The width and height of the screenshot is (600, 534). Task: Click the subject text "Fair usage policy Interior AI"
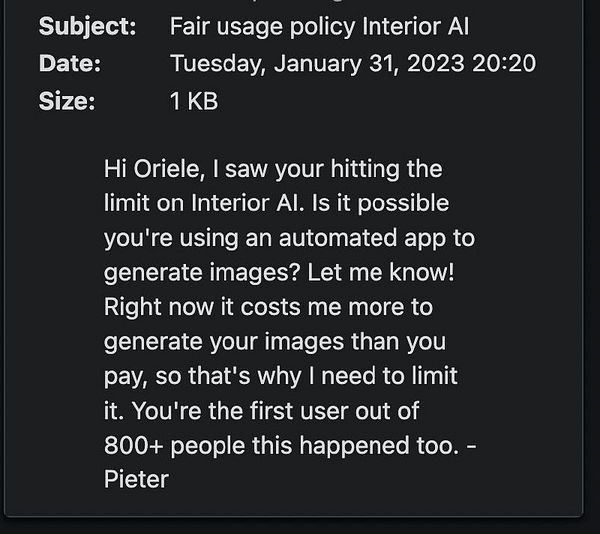(x=320, y=27)
